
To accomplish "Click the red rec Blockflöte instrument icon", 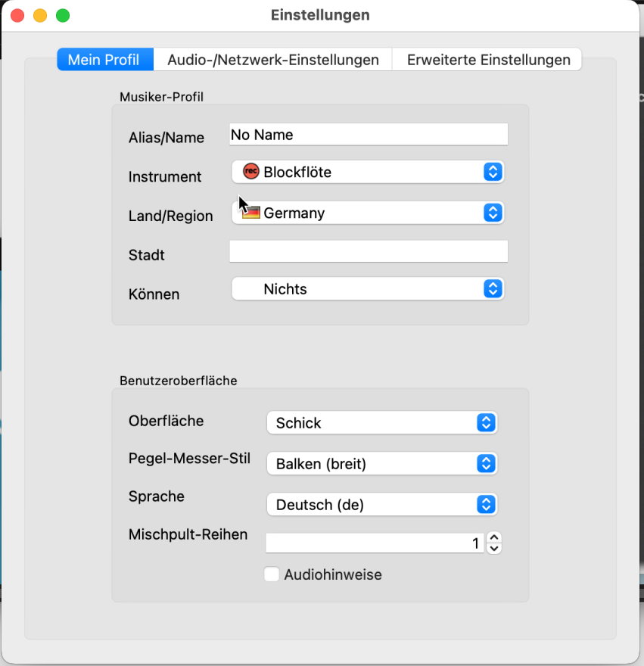I will tap(250, 172).
